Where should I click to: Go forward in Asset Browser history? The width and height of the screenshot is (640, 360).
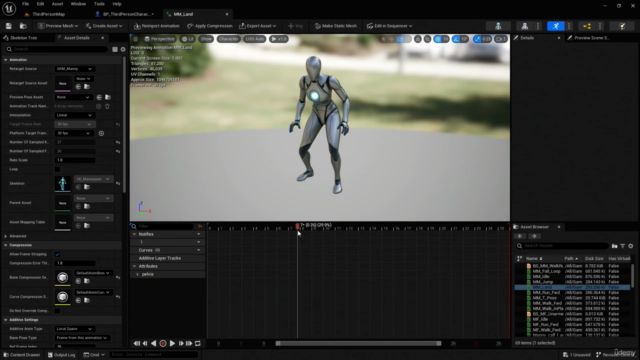tap(534, 236)
